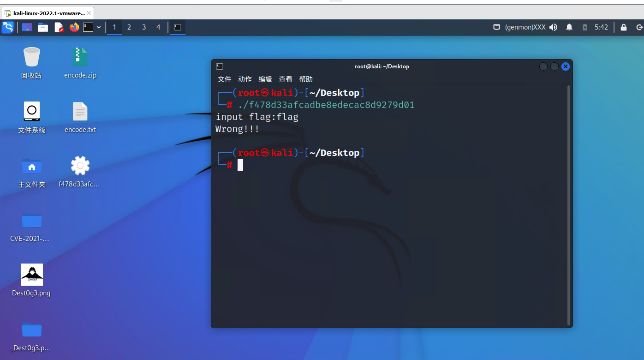
Task: Click the ./f478d33afcadbe8edecac8d9279d01 command text
Action: (x=326, y=105)
